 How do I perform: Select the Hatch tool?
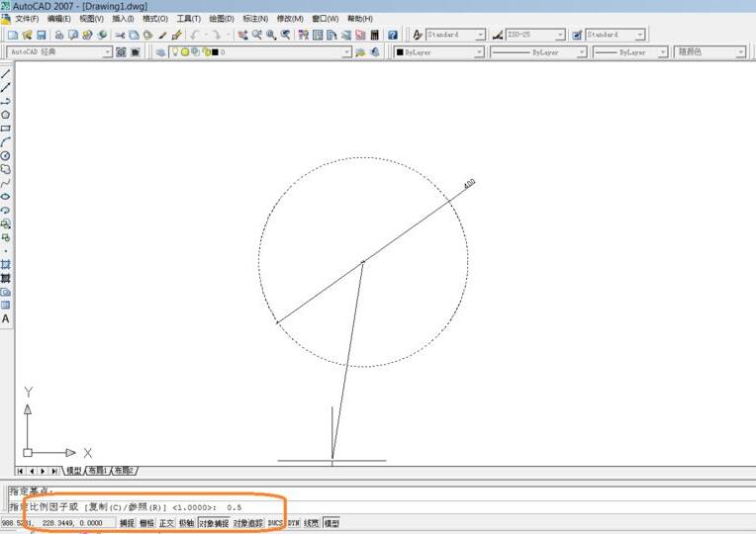[6, 265]
